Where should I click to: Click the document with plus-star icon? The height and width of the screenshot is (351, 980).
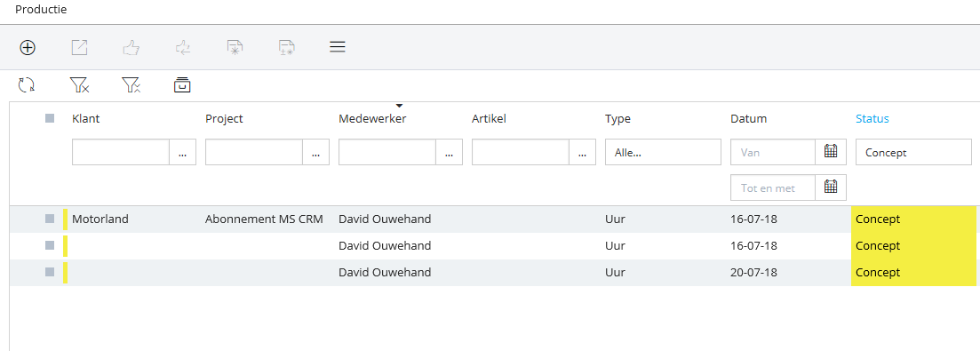(286, 47)
